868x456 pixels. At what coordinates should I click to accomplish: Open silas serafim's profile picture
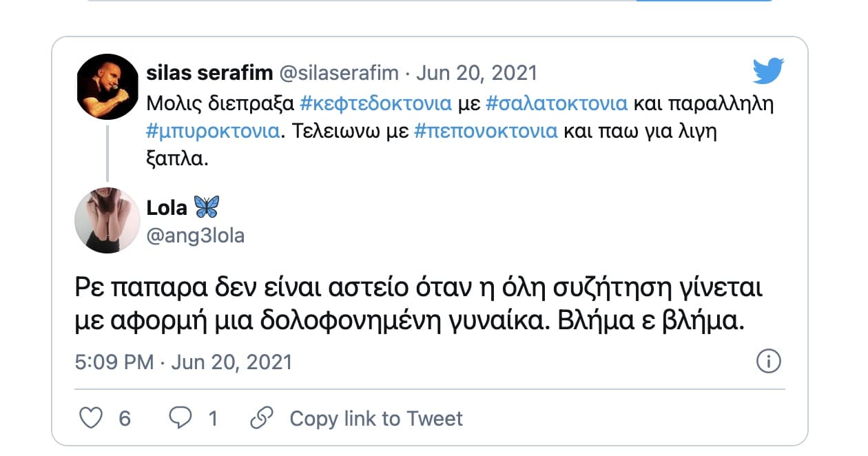point(107,87)
